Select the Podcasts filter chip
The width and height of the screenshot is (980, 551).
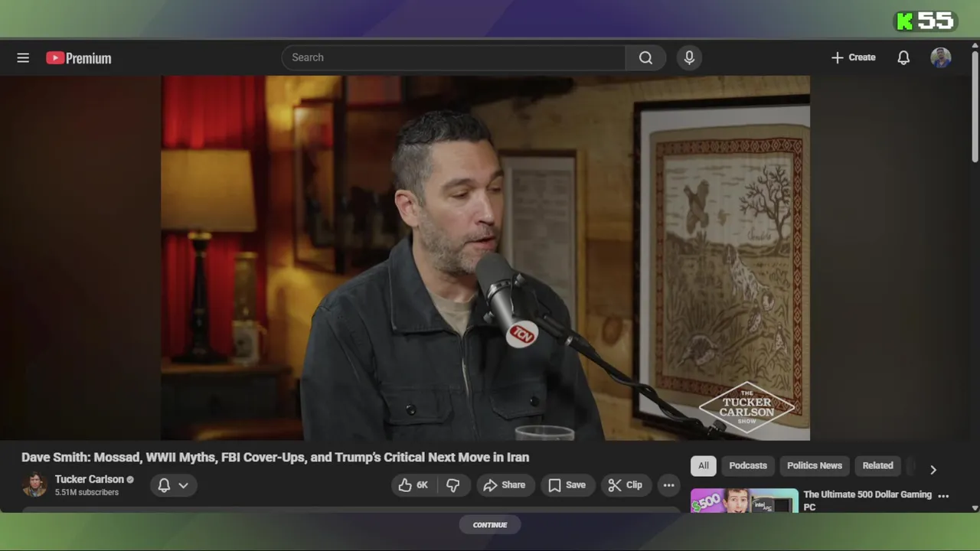tap(748, 465)
